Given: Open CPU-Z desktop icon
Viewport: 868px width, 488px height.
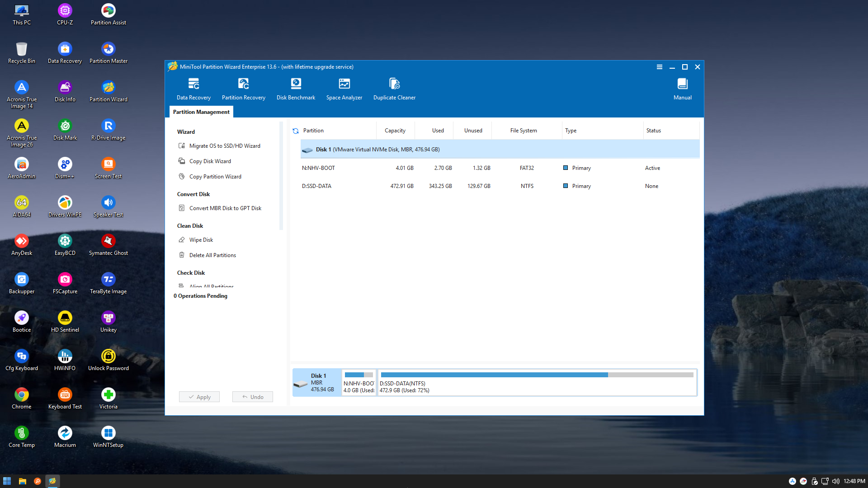Looking at the screenshot, I should 65,14.
